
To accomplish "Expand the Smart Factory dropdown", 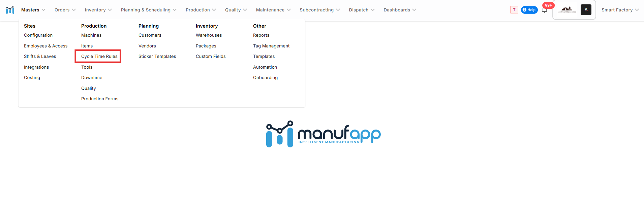I will (620, 10).
